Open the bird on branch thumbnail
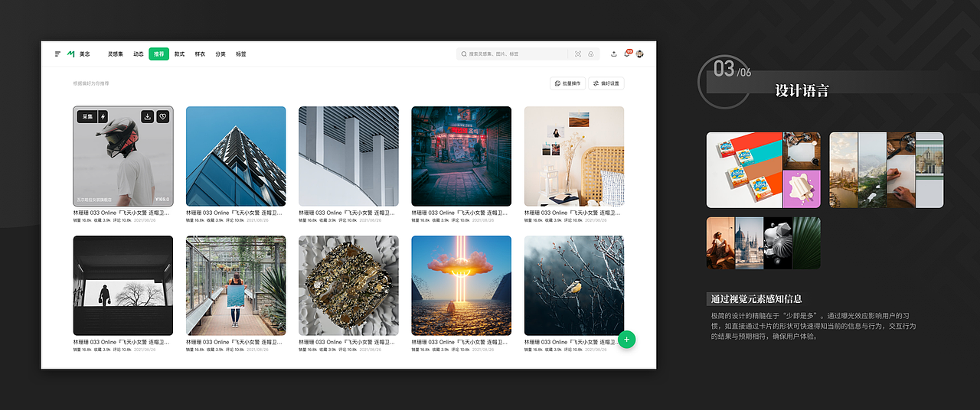This screenshot has height=410, width=980. pyautogui.click(x=574, y=285)
